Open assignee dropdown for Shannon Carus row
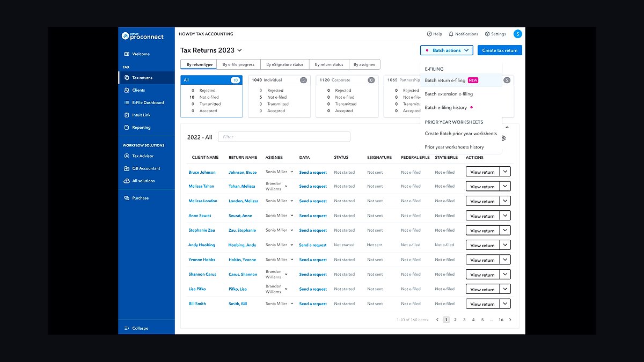The image size is (644, 362). click(x=286, y=274)
